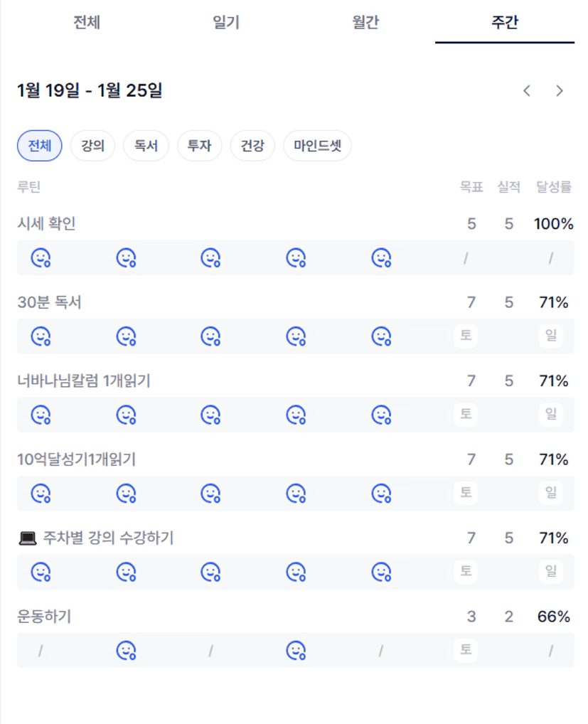
Task: Click second smiley in 주차별 강의 수강하기 row
Action: [126, 572]
